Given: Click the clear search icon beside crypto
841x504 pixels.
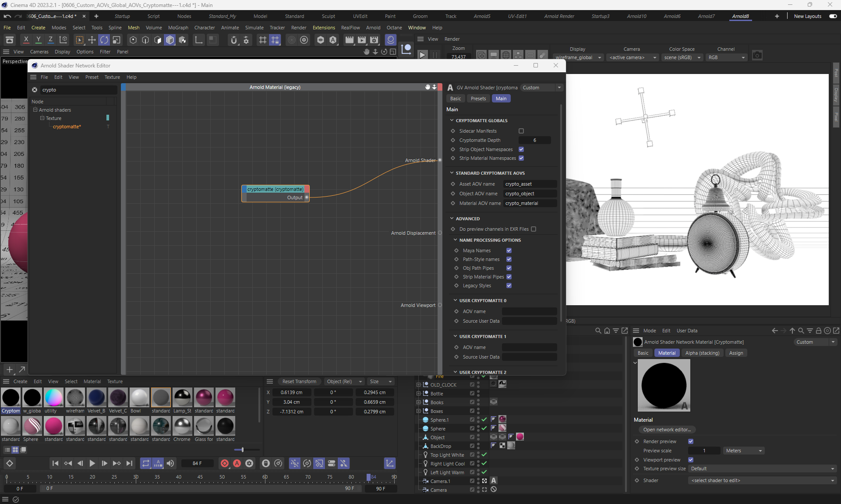Looking at the screenshot, I should coord(35,90).
